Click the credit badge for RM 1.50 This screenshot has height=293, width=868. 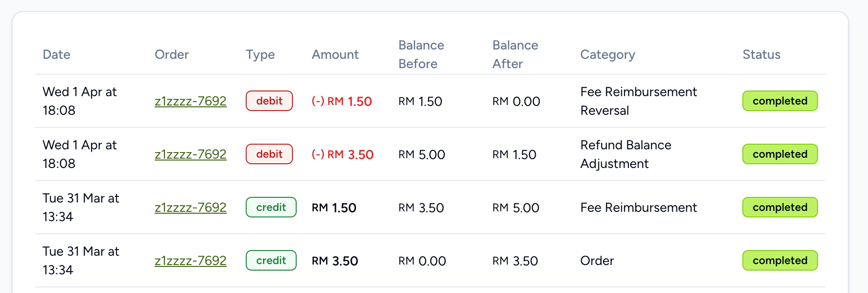271,208
